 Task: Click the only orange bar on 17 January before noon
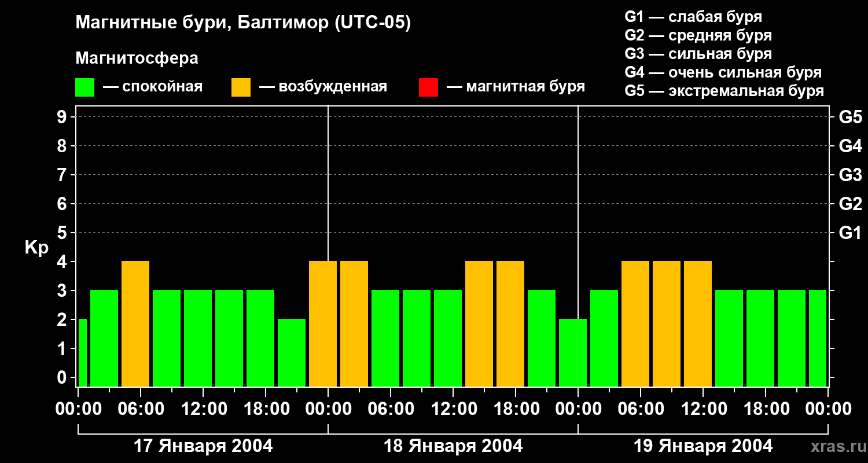point(135,324)
